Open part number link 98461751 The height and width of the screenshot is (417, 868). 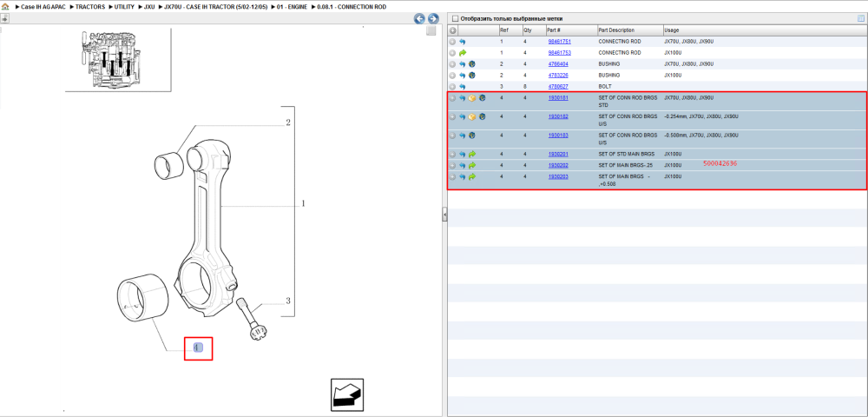(x=560, y=42)
